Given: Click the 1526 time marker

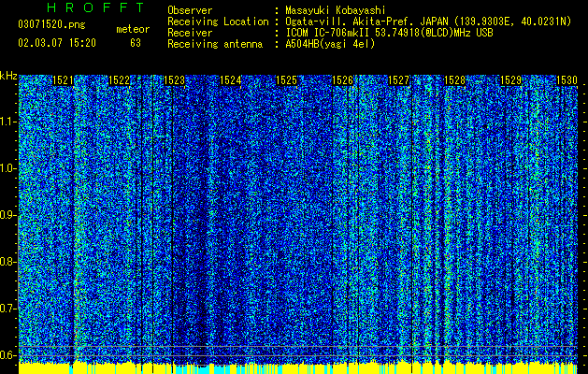Looking at the screenshot, I should pyautogui.click(x=343, y=80).
